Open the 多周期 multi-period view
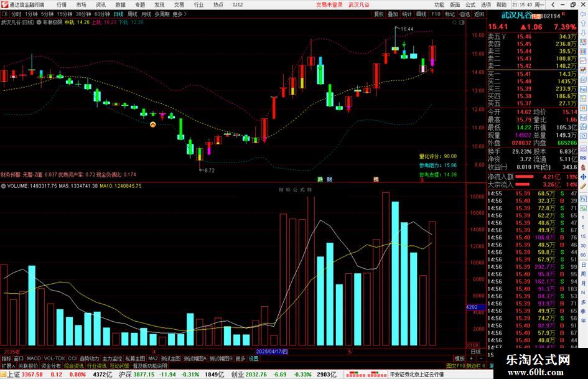Viewport: 588px width, 379px height. click(x=162, y=14)
